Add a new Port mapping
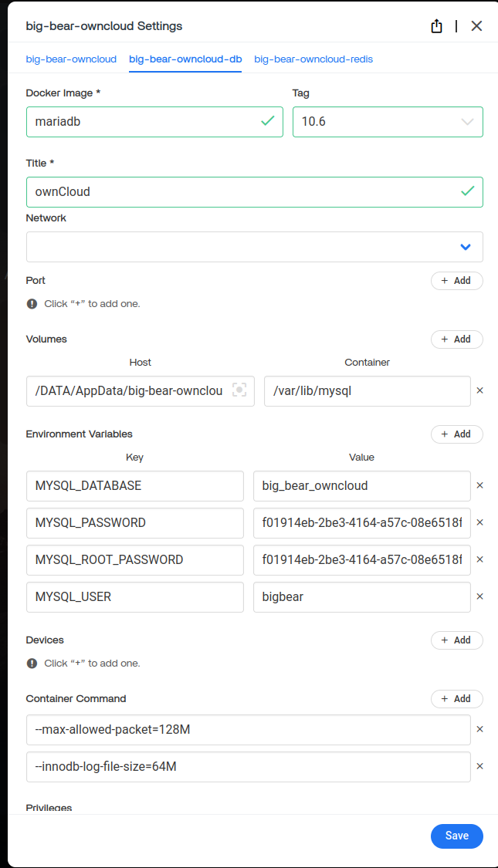The image size is (498, 868). pyautogui.click(x=456, y=281)
